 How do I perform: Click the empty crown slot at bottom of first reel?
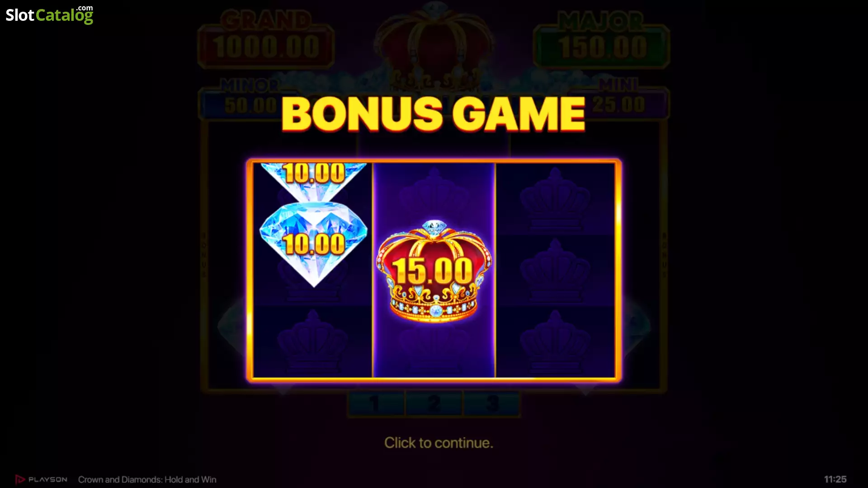pyautogui.click(x=312, y=342)
